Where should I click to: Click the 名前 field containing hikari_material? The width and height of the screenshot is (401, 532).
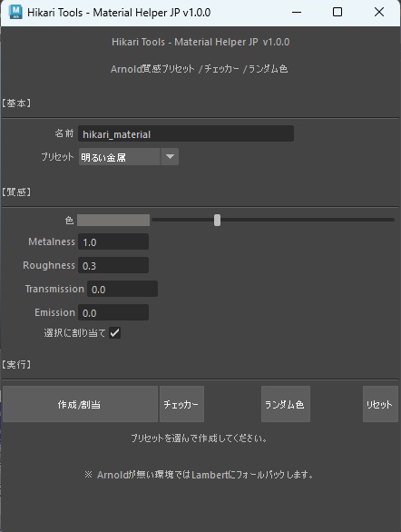pos(186,133)
